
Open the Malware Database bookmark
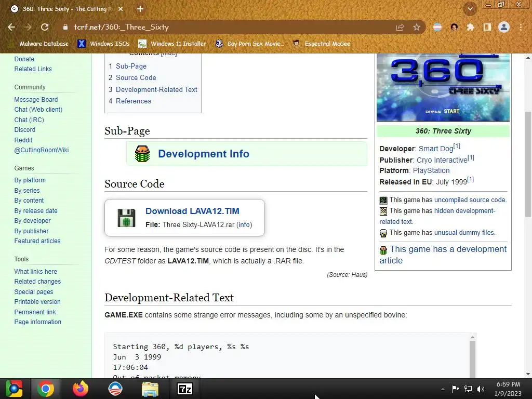[39, 44]
